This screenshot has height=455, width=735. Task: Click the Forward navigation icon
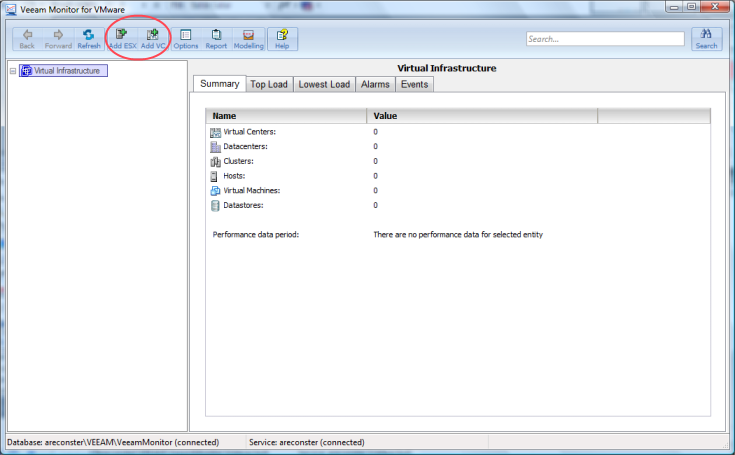[58, 38]
